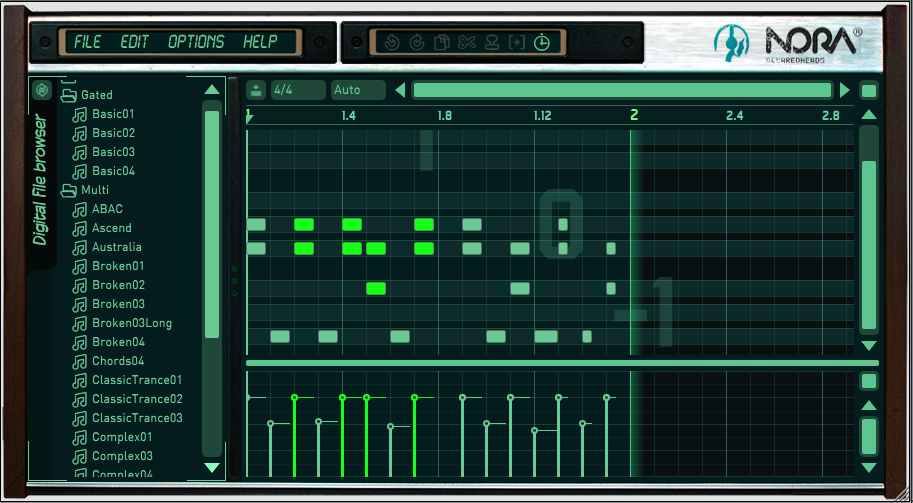Collapse the Gated folder in file browser
Viewport: 913px width, 503px height.
(x=69, y=96)
